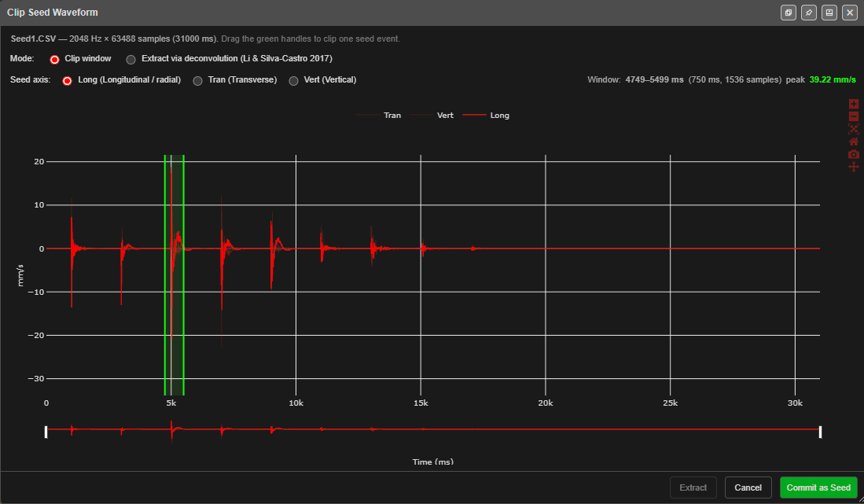Choose Vert (Vertical) seed axis
The width and height of the screenshot is (864, 504).
click(x=294, y=80)
